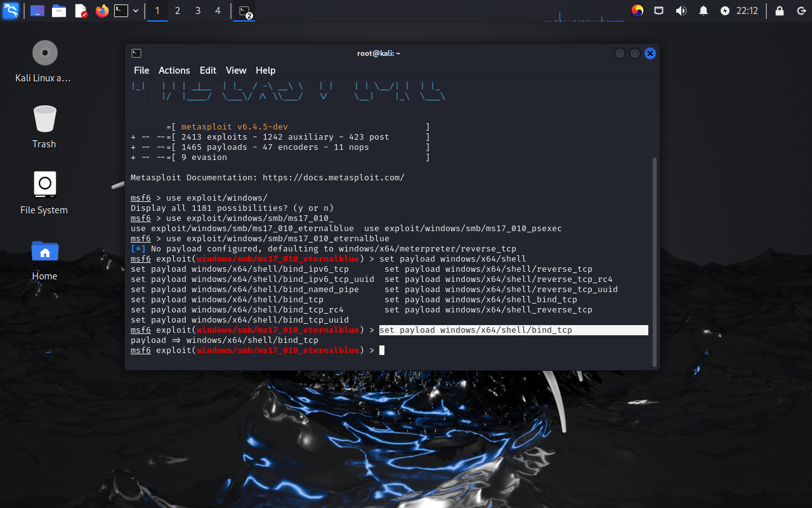
Task: Open the terminal emulator panel launcher
Action: [121, 11]
